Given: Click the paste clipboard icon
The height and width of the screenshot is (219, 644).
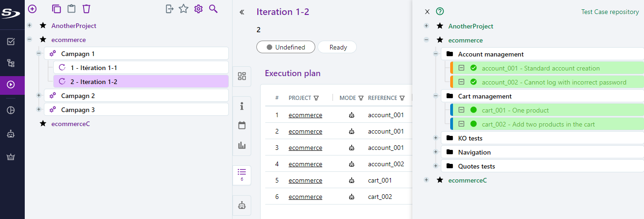Looking at the screenshot, I should 71,9.
